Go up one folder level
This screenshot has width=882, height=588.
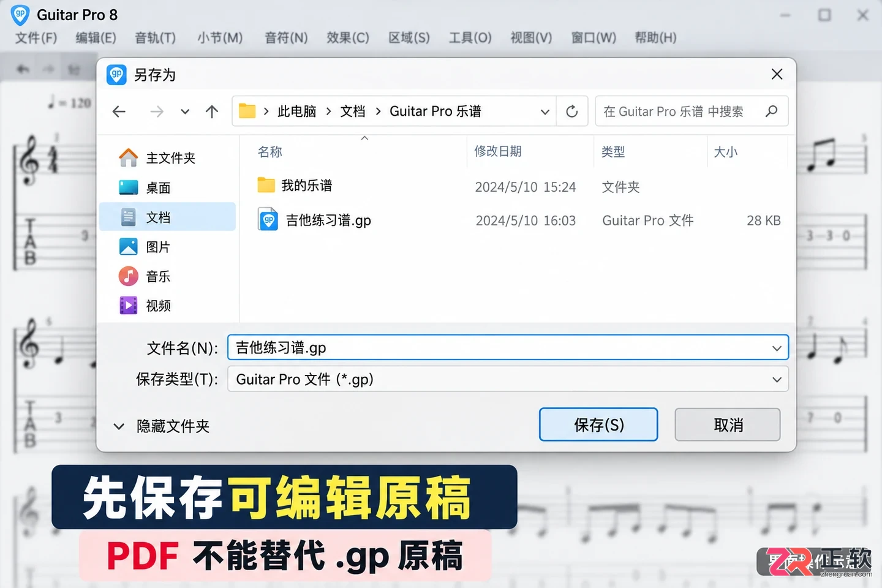click(x=212, y=111)
